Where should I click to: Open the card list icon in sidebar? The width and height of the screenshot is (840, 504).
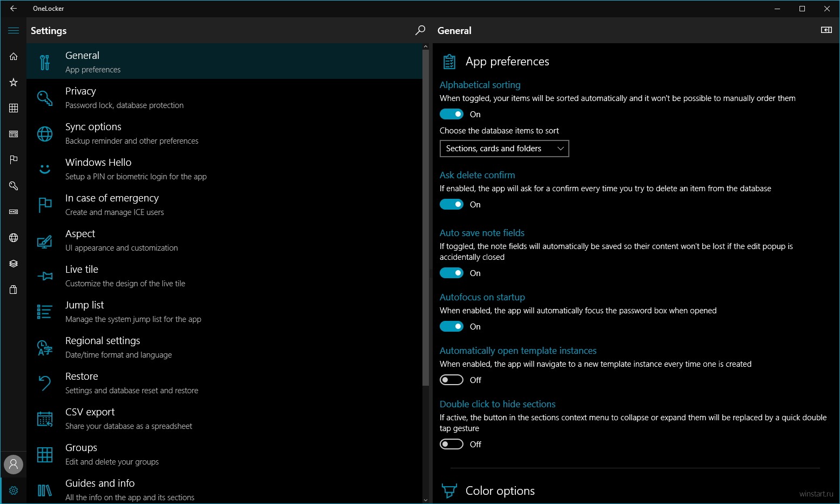[x=14, y=134]
